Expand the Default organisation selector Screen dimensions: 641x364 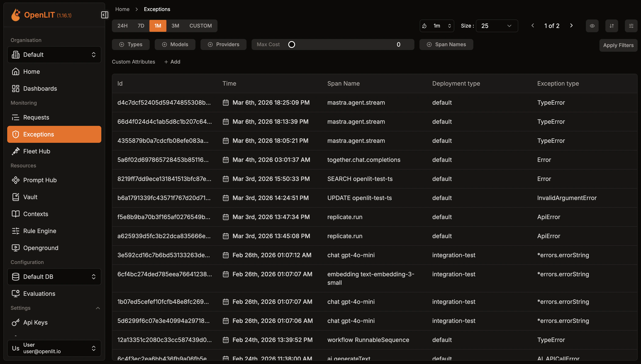coord(54,54)
